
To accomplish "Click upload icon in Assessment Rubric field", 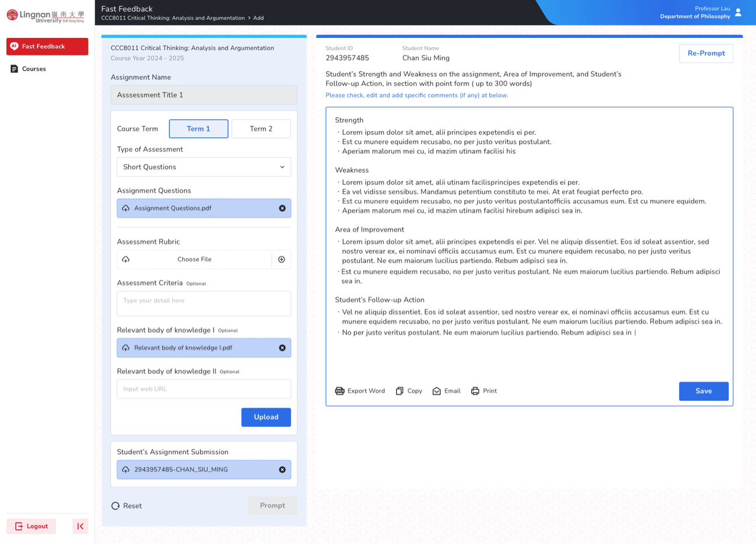I will pos(126,260).
